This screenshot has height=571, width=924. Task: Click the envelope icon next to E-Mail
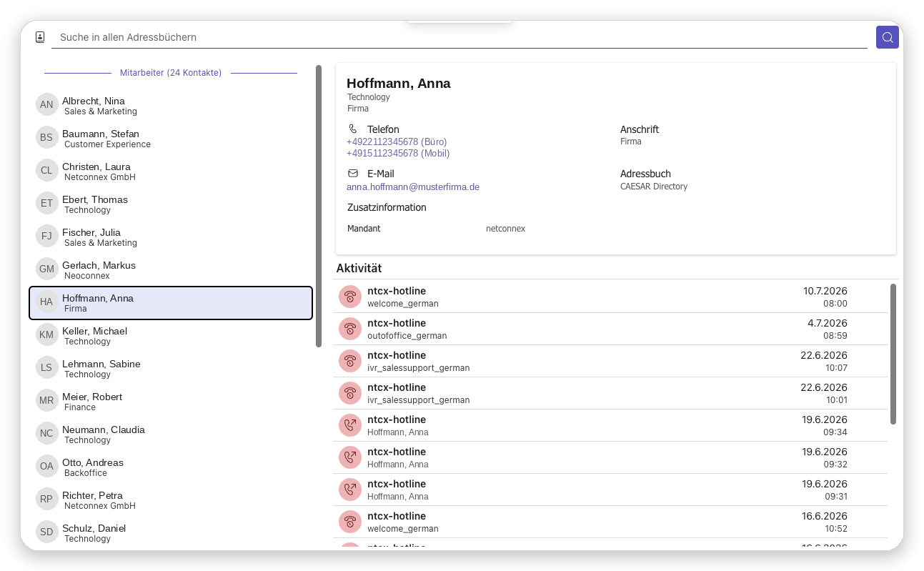point(353,174)
